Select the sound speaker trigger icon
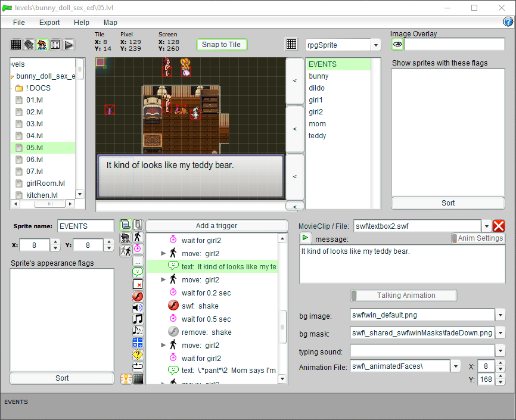Screen dimensions: 516x420 pos(138,307)
